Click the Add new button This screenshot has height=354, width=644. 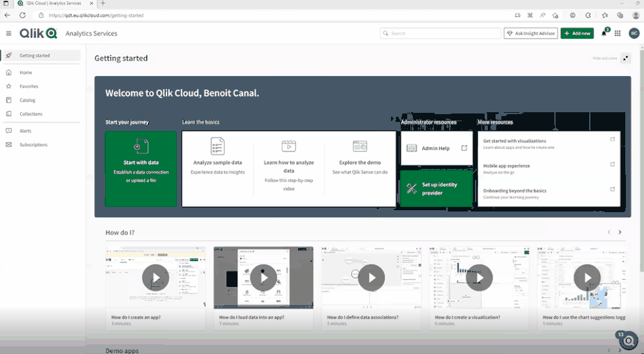point(577,34)
